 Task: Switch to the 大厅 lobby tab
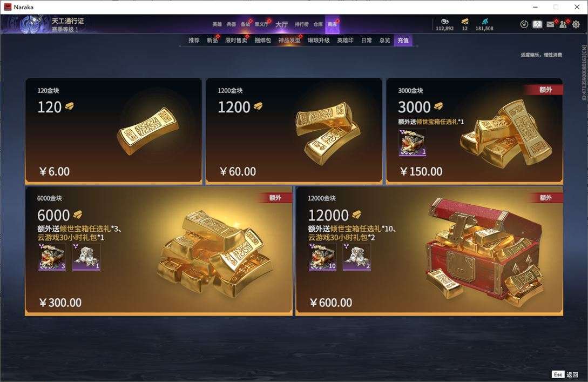click(282, 24)
